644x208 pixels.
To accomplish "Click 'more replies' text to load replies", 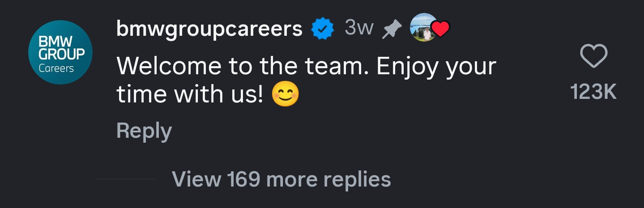I will (x=328, y=179).
